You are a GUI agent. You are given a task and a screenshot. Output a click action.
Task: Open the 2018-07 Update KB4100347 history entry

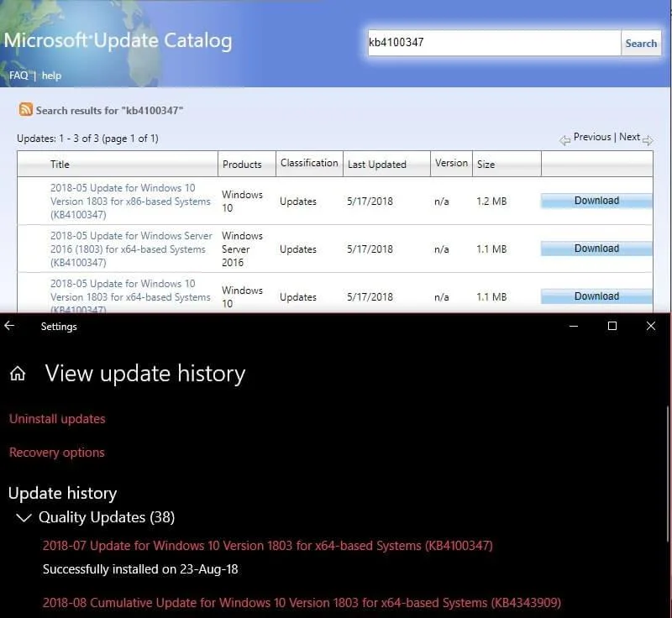(x=267, y=546)
